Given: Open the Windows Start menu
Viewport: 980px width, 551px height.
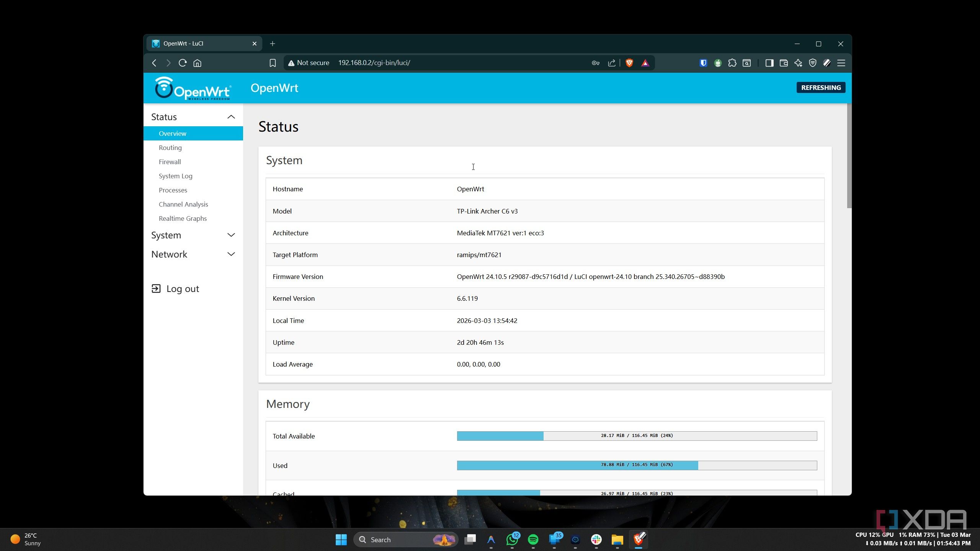Looking at the screenshot, I should tap(341, 540).
